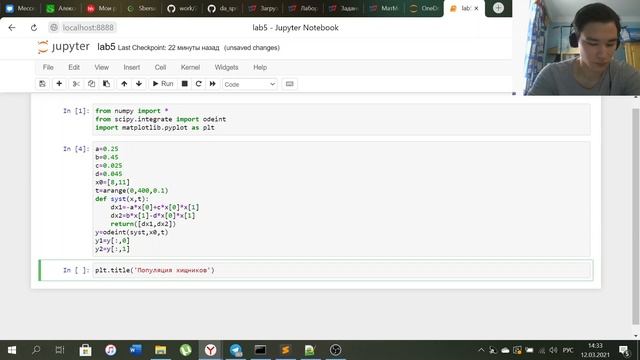Open the cell type Code dropdown
The height and width of the screenshot is (360, 640).
click(250, 84)
